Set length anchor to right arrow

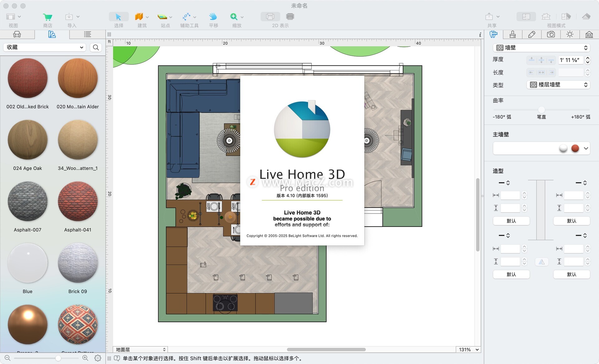tap(552, 72)
